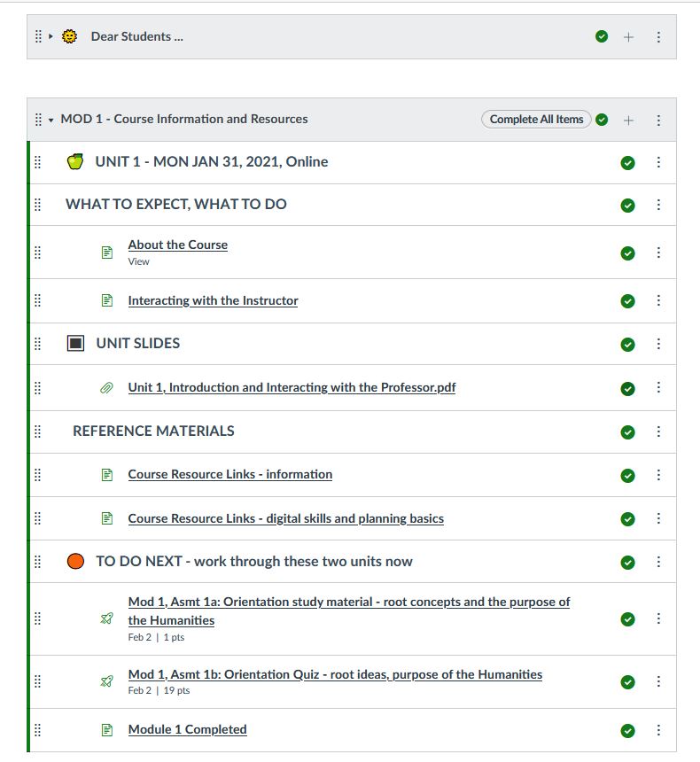
Task: Click the page icon beside Module 1 Completed
Action: coord(107,730)
